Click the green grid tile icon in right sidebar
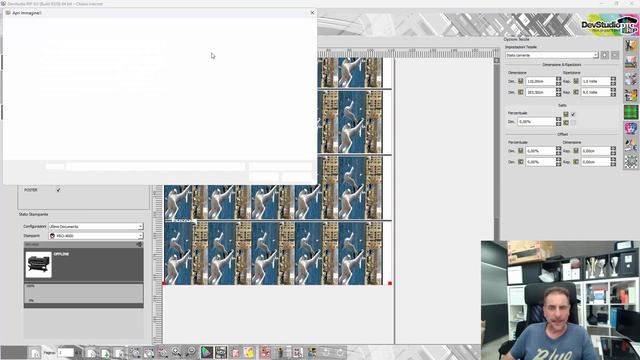The height and width of the screenshot is (360, 640). click(631, 112)
